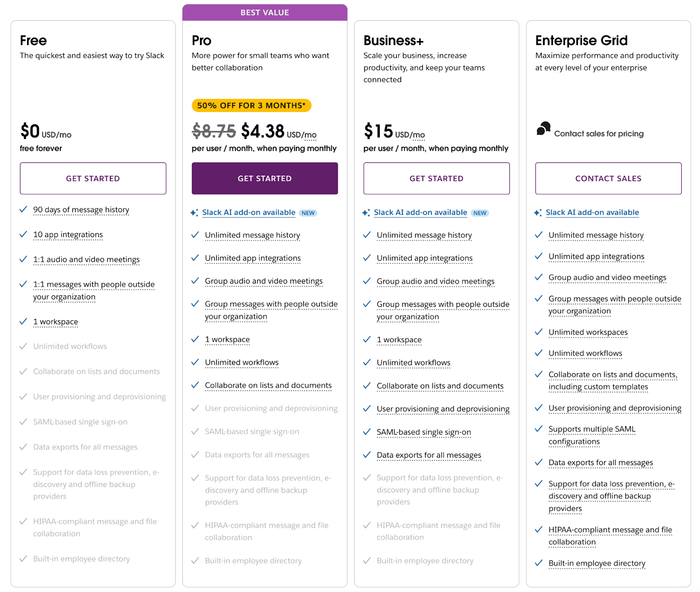Click GET STARTED under the Pro plan
The height and width of the screenshot is (592, 700).
265,178
